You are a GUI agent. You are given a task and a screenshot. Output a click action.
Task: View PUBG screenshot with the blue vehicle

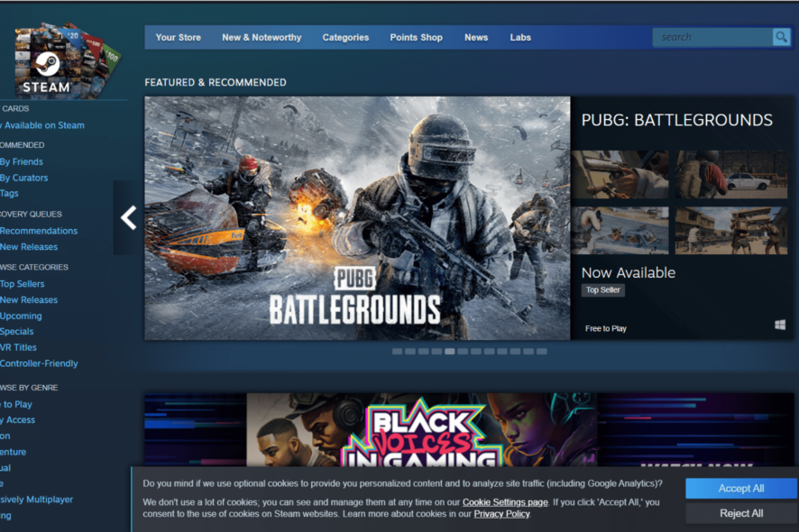coord(620,230)
